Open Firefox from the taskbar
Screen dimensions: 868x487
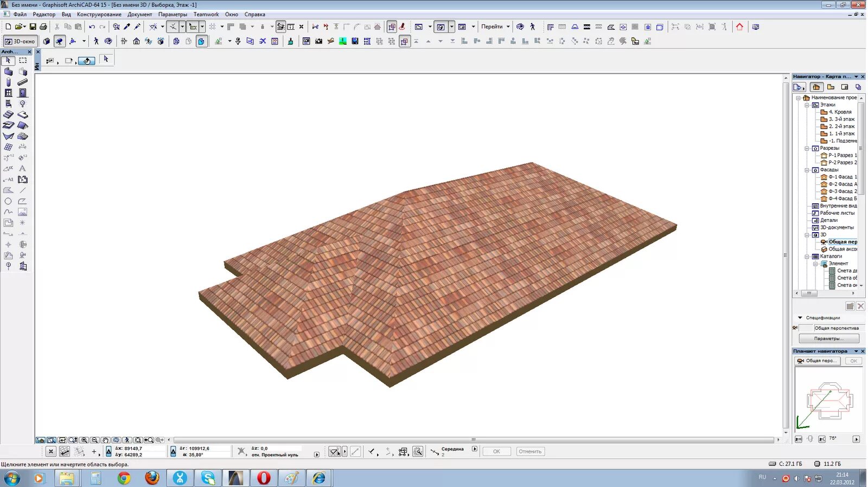[x=152, y=478]
